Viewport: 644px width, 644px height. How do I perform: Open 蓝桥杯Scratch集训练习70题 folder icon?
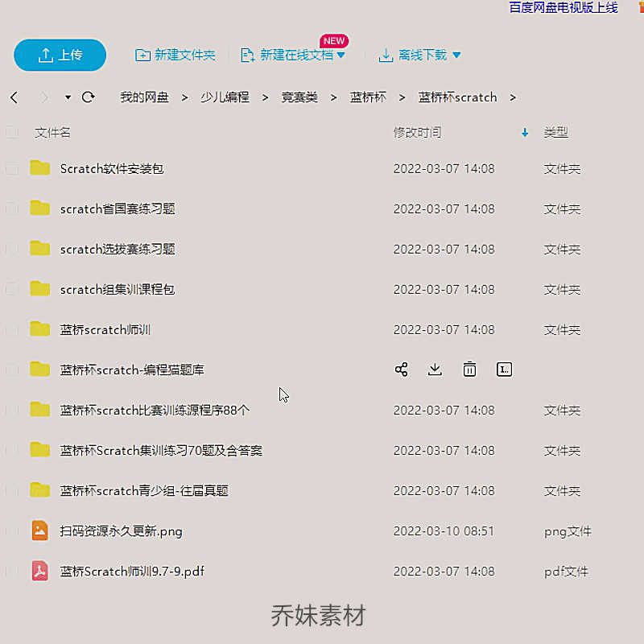point(39,450)
